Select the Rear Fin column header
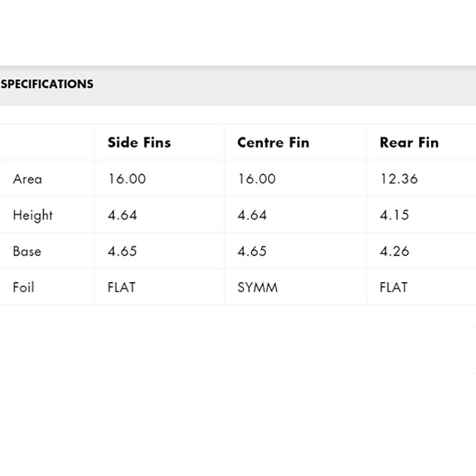This screenshot has width=476, height=476. (409, 143)
